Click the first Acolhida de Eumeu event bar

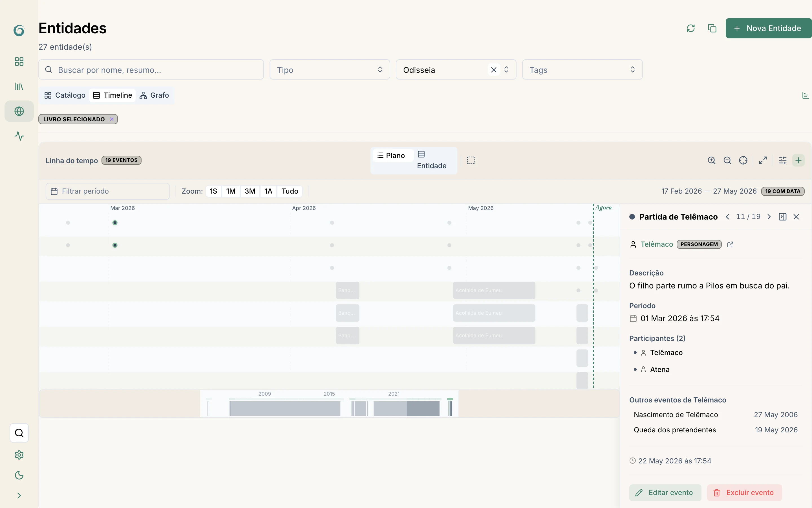tap(494, 290)
